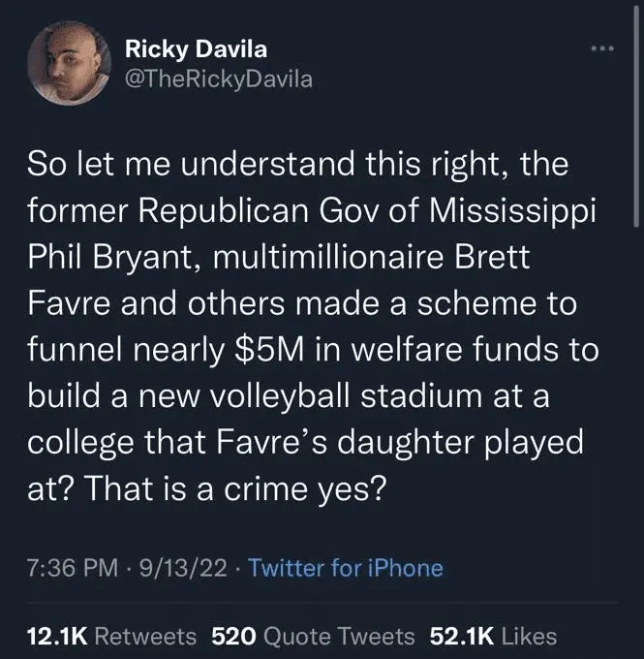This screenshot has width=644, height=659.
Task: Open the Twitter for iPhone source link
Action: click(346, 568)
